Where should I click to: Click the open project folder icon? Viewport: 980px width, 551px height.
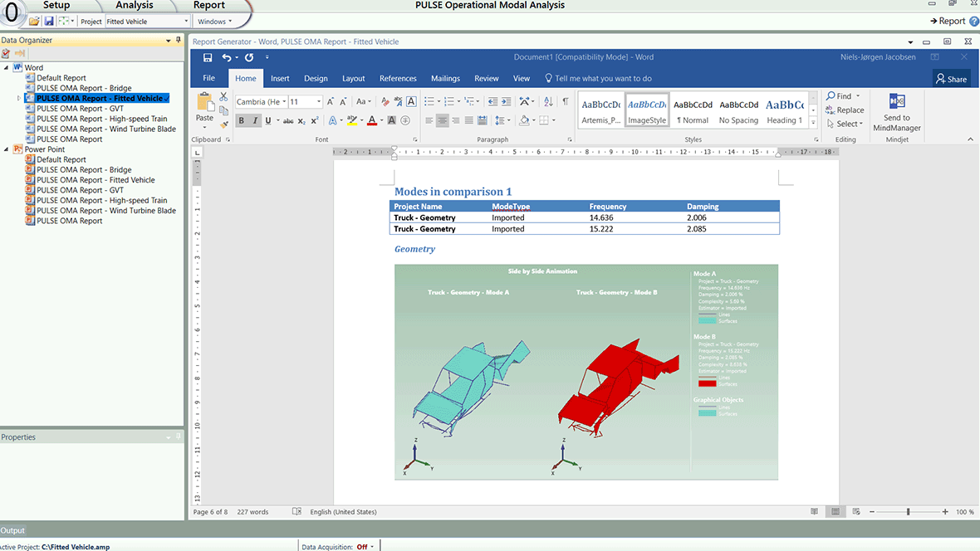click(35, 21)
